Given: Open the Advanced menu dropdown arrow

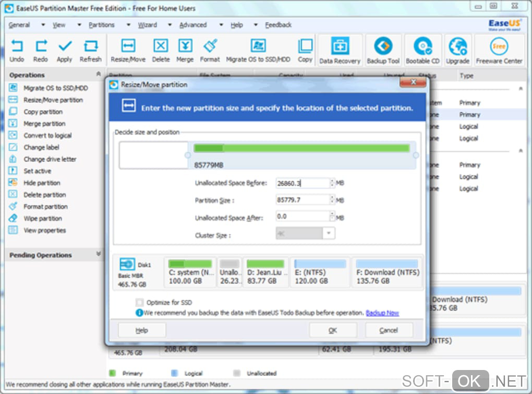Looking at the screenshot, I should [x=221, y=25].
